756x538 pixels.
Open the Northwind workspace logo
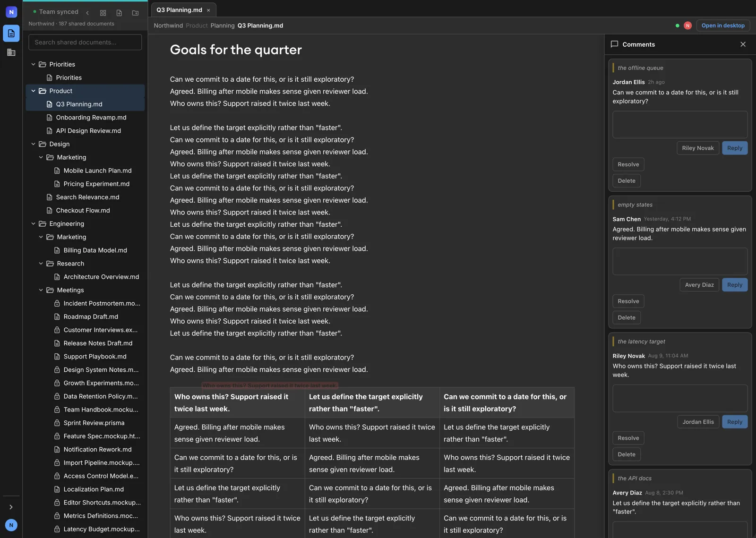coord(11,12)
